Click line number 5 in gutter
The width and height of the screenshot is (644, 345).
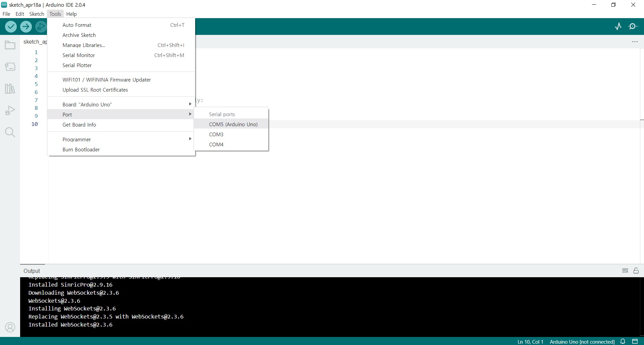(x=36, y=84)
